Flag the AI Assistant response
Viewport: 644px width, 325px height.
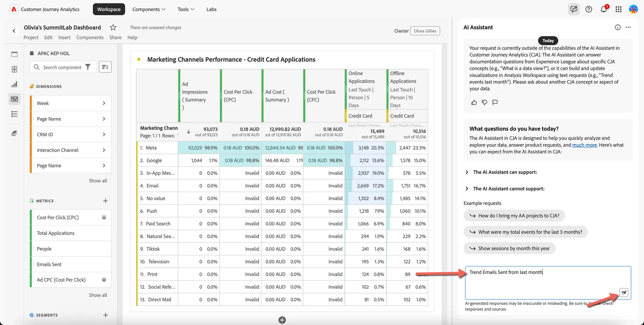pos(495,102)
